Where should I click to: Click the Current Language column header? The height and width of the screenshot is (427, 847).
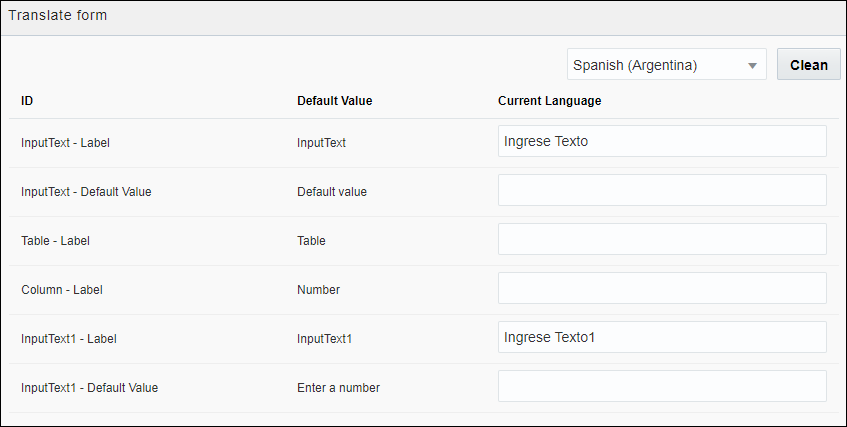pyautogui.click(x=549, y=101)
